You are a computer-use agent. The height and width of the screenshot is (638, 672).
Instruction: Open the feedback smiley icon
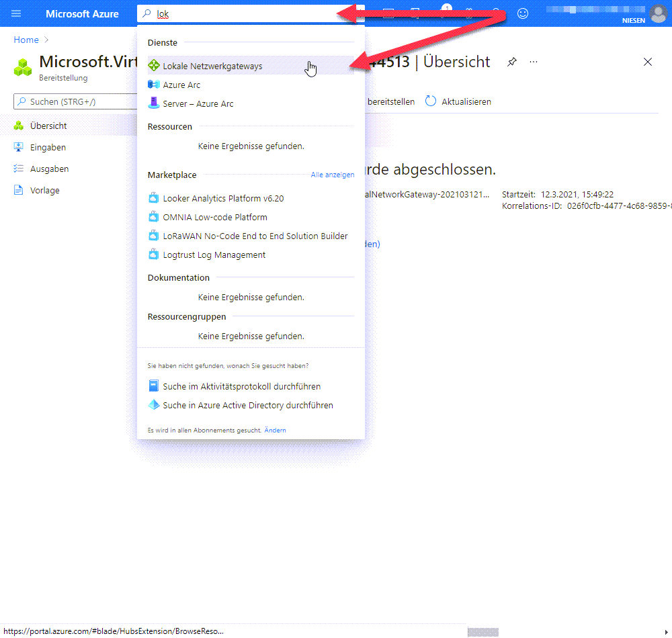(x=522, y=13)
